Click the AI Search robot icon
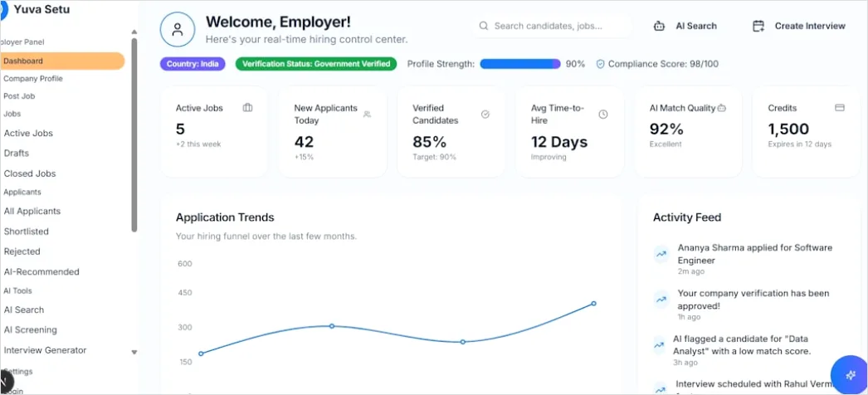Screen dimensions: 868x395 pyautogui.click(x=659, y=26)
